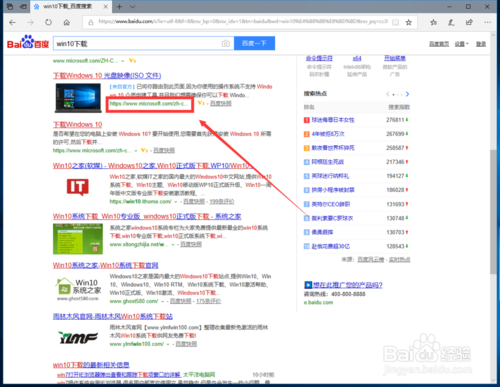Image resolution: width=500 pixels, height=387 pixels.
Task: Click the camera image search icon
Action: tap(226, 43)
